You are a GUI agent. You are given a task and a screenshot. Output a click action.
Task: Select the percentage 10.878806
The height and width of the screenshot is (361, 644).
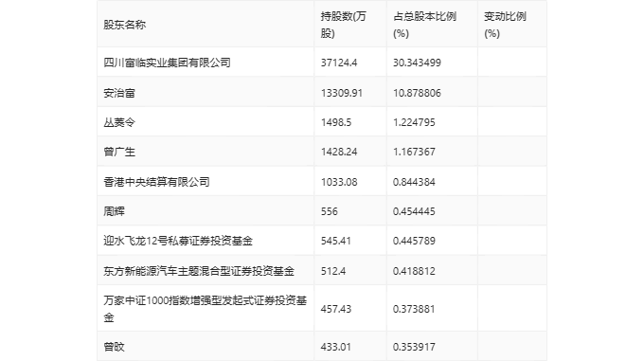pyautogui.click(x=417, y=93)
